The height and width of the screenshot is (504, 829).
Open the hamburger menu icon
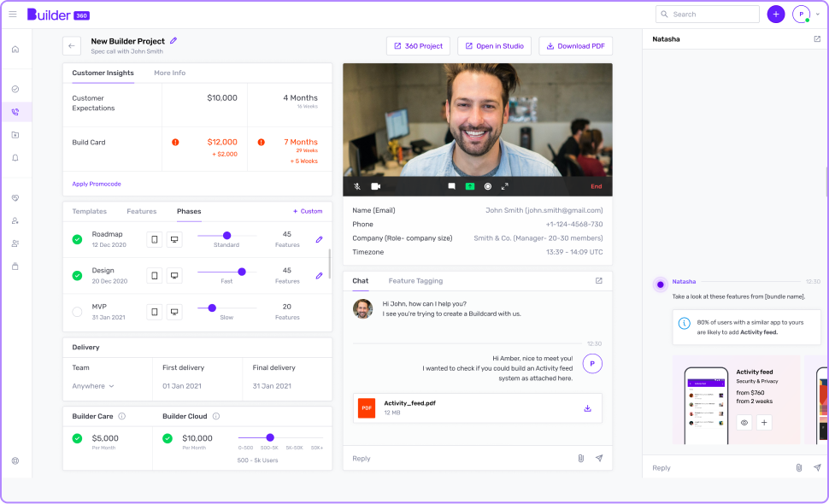(13, 15)
